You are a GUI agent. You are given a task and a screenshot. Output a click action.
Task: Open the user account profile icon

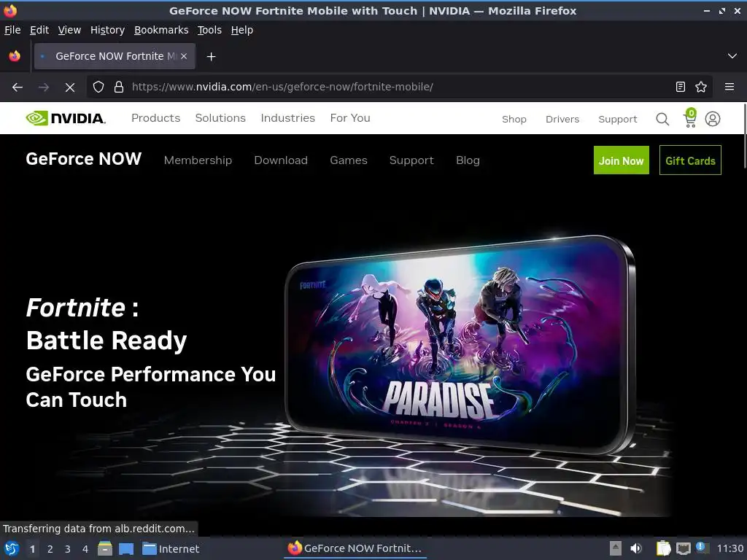click(x=713, y=119)
